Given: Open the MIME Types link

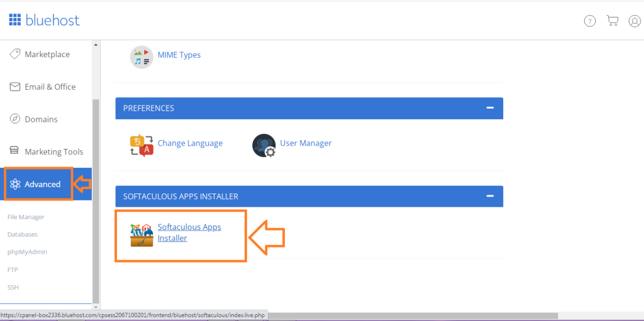Looking at the screenshot, I should tap(179, 55).
